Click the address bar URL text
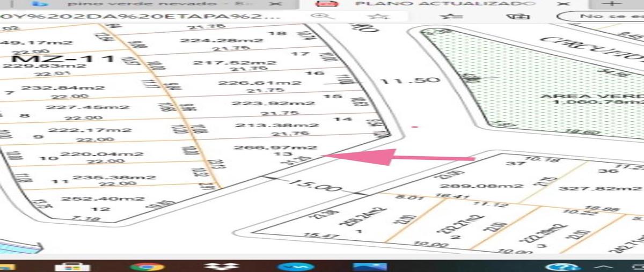This screenshot has width=644, height=272. point(140,16)
